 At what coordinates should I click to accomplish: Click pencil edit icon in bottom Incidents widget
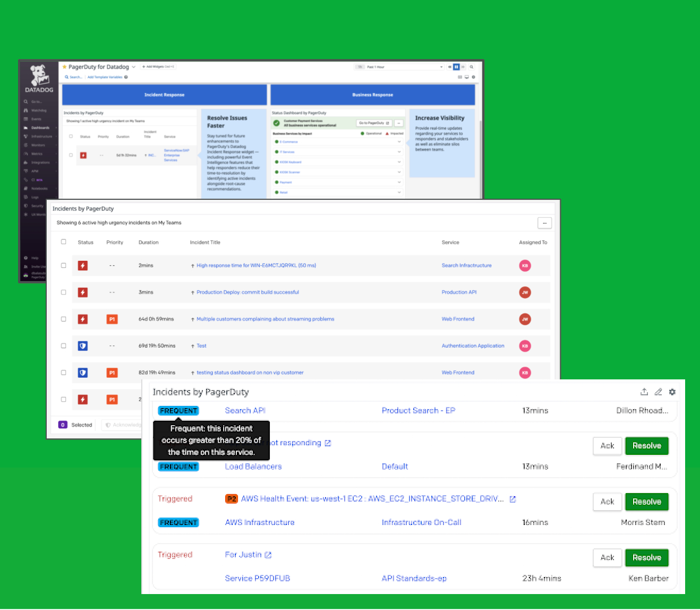(x=658, y=392)
